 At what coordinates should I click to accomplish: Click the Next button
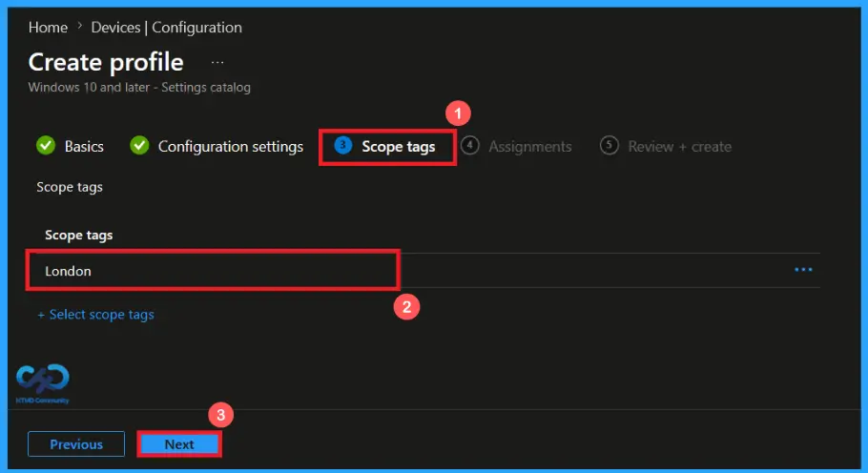pyautogui.click(x=179, y=444)
